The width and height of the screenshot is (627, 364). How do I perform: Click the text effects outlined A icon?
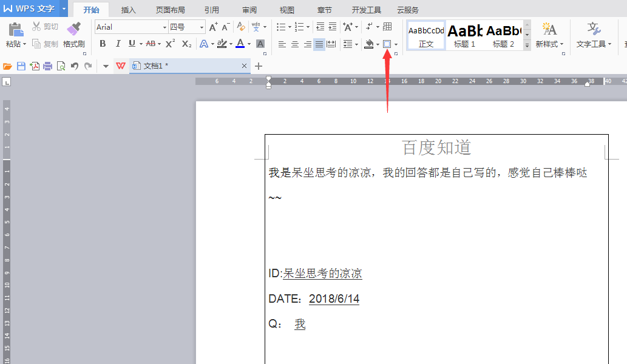point(204,44)
